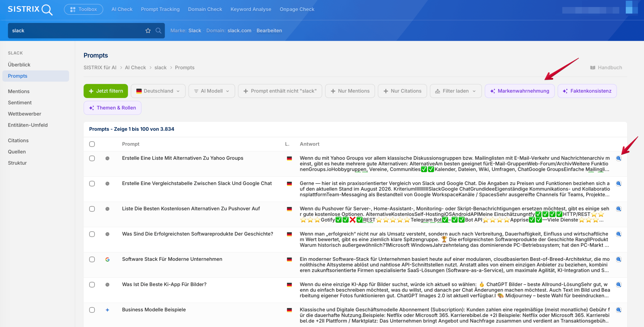This screenshot has width=644, height=327.
Task: Open the Markenwahrnehmung AI analysis
Action: coord(519,91)
